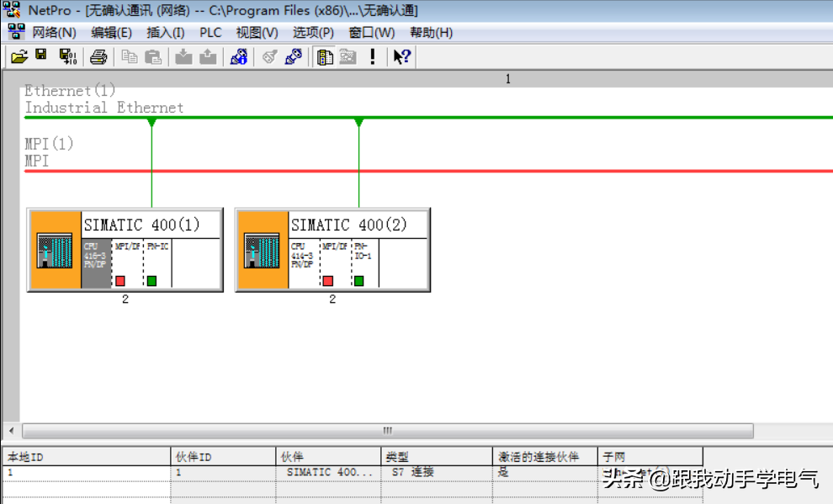Click the Copy toolbar icon
Image resolution: width=833 pixels, height=504 pixels.
click(130, 56)
